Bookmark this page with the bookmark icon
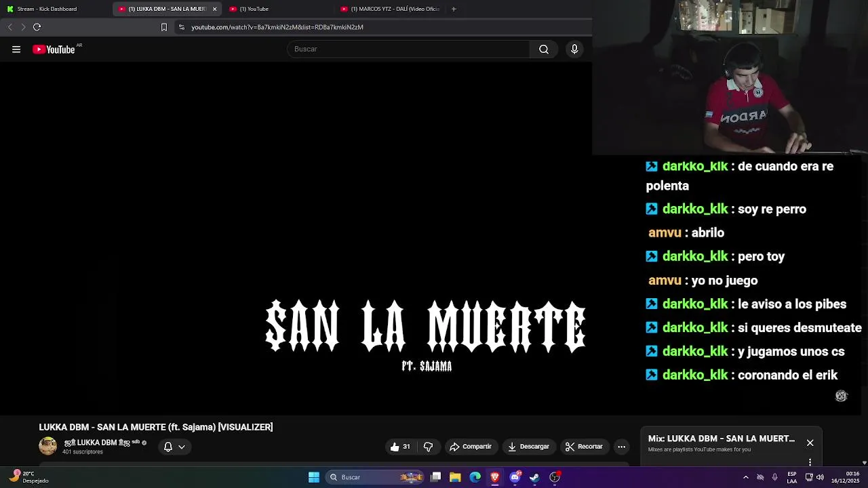 (163, 27)
